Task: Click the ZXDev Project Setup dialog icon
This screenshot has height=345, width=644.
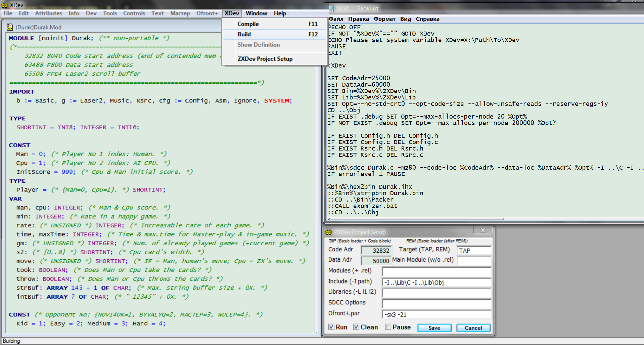Action: coord(328,232)
